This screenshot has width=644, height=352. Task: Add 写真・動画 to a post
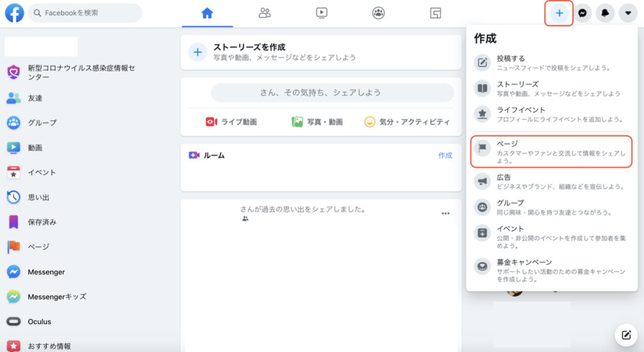[317, 122]
